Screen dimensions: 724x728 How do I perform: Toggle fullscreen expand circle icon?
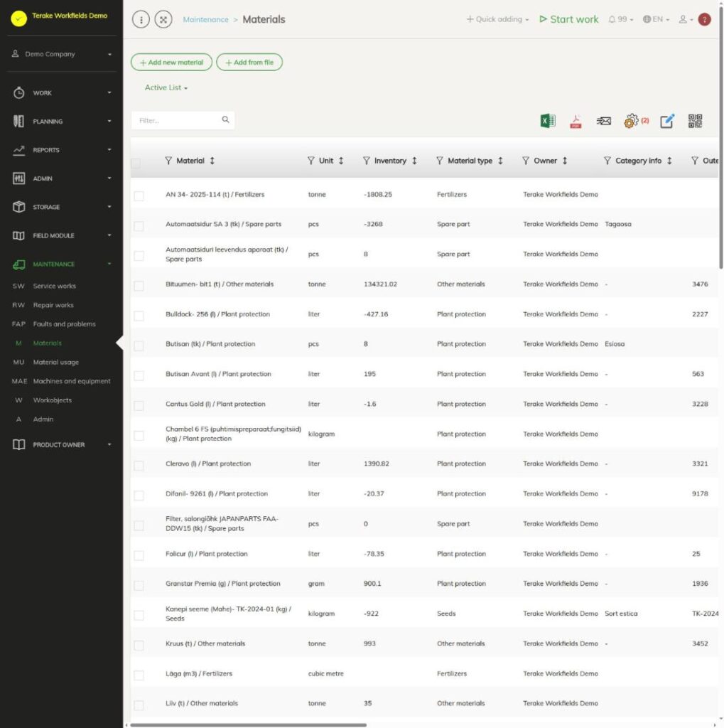coord(163,19)
